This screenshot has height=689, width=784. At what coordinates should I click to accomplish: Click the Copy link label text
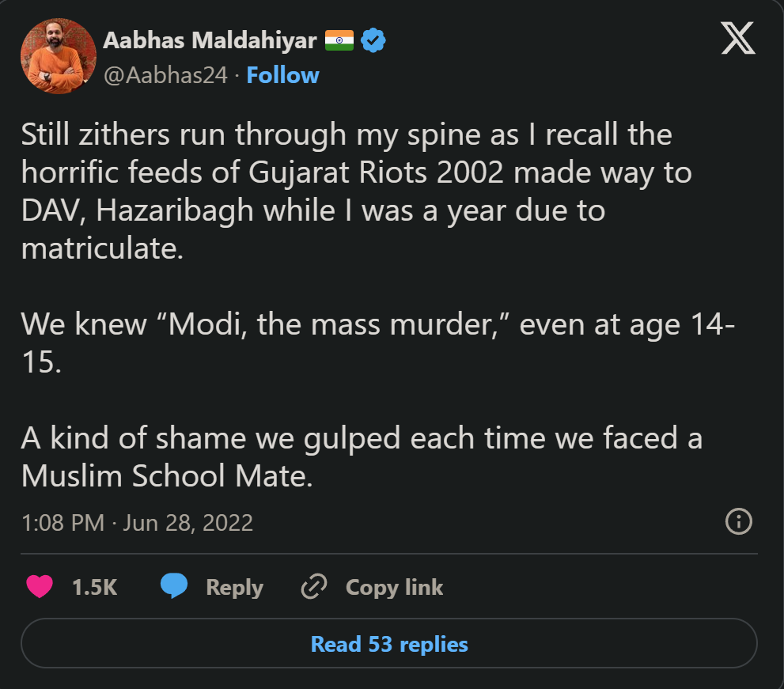coord(393,586)
